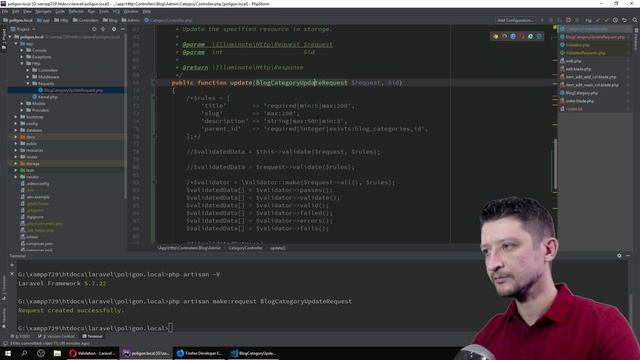This screenshot has height=360, width=640.
Task: Select BlogCategoryUpdateRequest.php in open files list
Action: click(594, 37)
